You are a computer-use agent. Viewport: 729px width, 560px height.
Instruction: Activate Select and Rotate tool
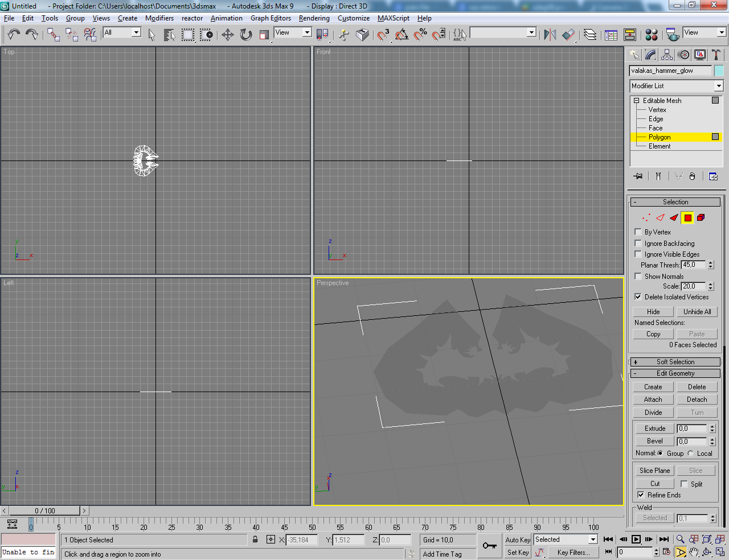click(x=245, y=35)
